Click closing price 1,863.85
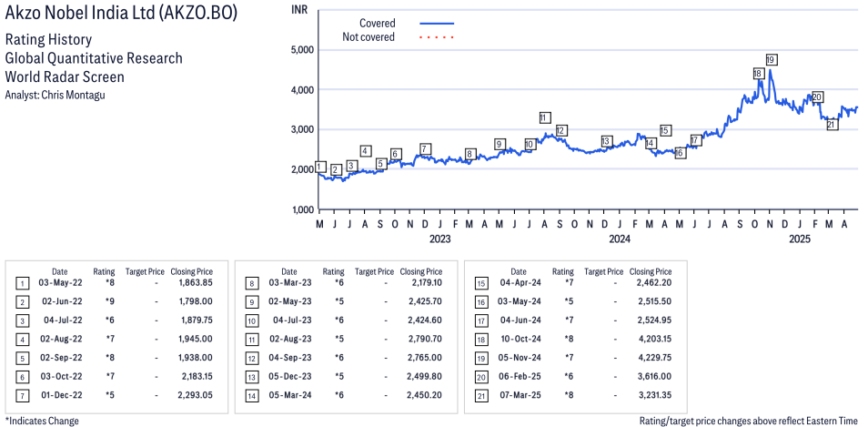Viewport: 868px width, 427px height. pyautogui.click(x=196, y=283)
